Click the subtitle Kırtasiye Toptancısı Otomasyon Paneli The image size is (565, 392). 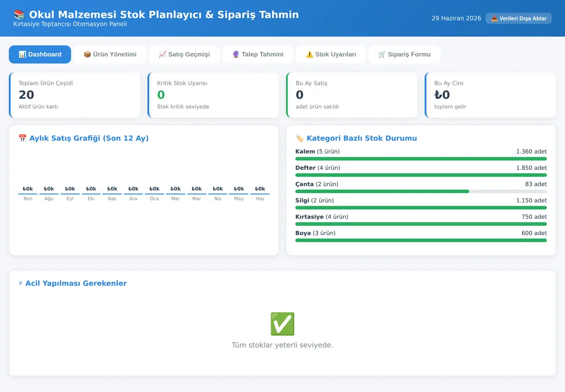pyautogui.click(x=70, y=24)
